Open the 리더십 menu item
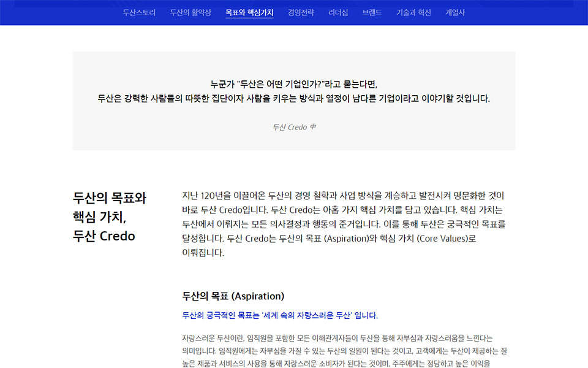The height and width of the screenshot is (368, 588). [x=338, y=12]
